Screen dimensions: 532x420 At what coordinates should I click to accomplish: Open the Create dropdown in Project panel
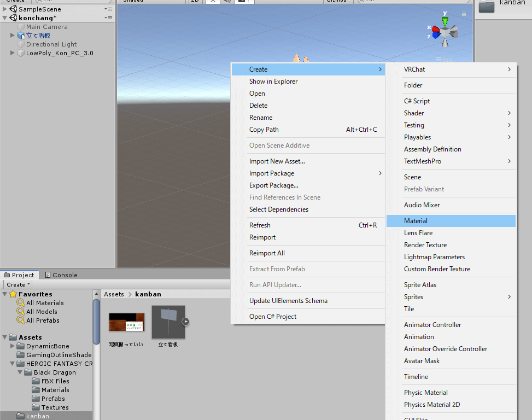tap(17, 284)
